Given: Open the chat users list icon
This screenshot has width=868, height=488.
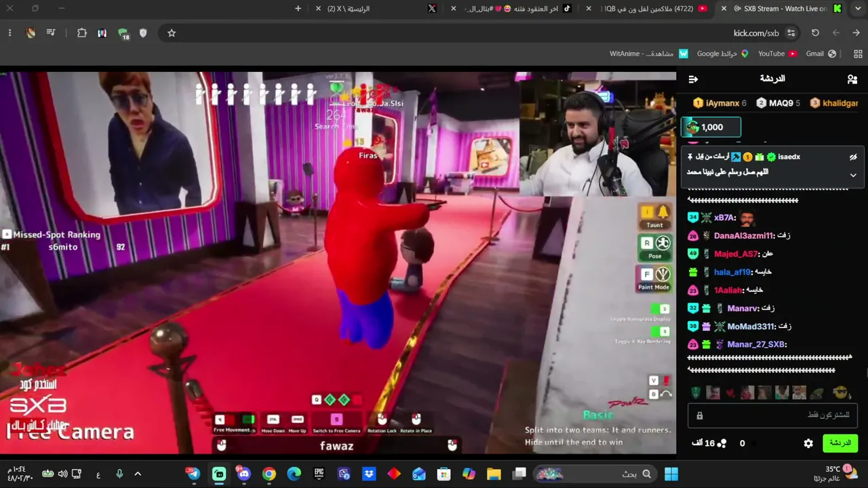Looking at the screenshot, I should pyautogui.click(x=852, y=79).
